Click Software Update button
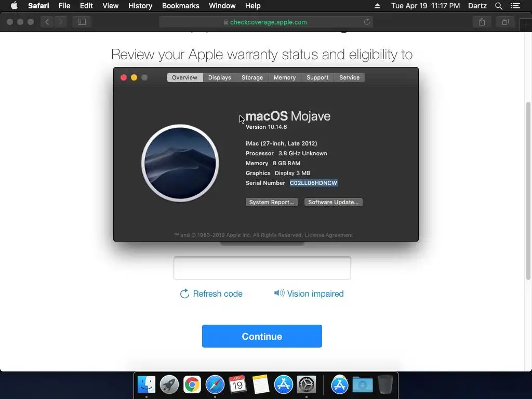The image size is (532, 399). pos(333,202)
